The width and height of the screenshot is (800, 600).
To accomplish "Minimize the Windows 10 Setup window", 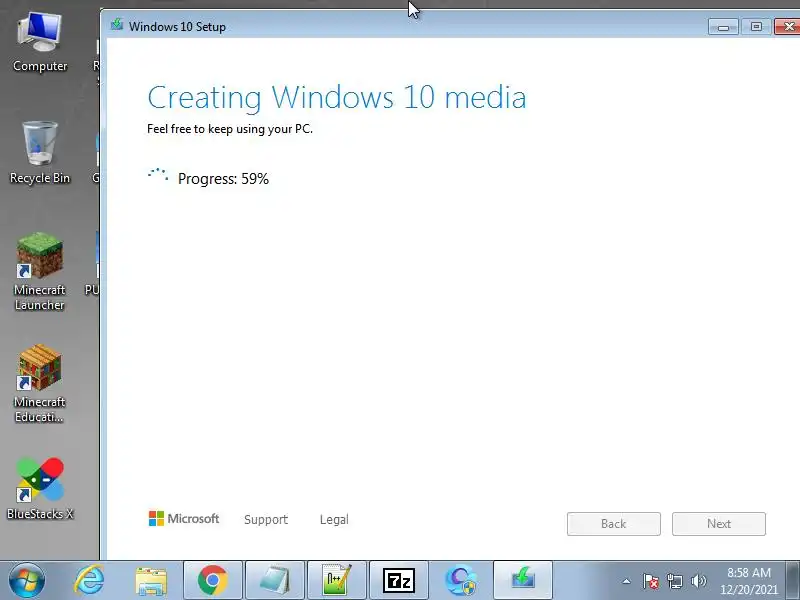I will pos(723,27).
